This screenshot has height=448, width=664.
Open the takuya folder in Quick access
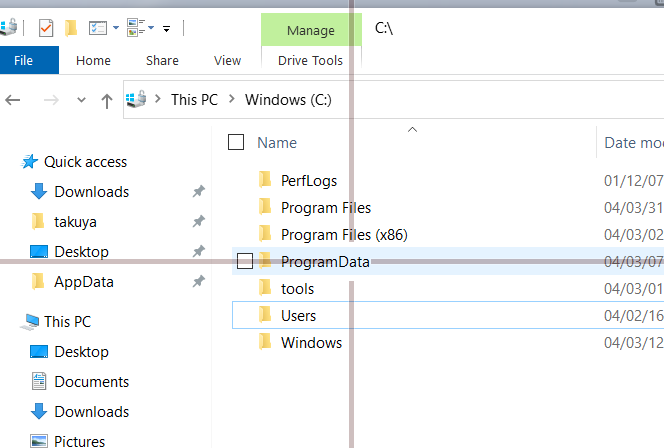pos(75,222)
